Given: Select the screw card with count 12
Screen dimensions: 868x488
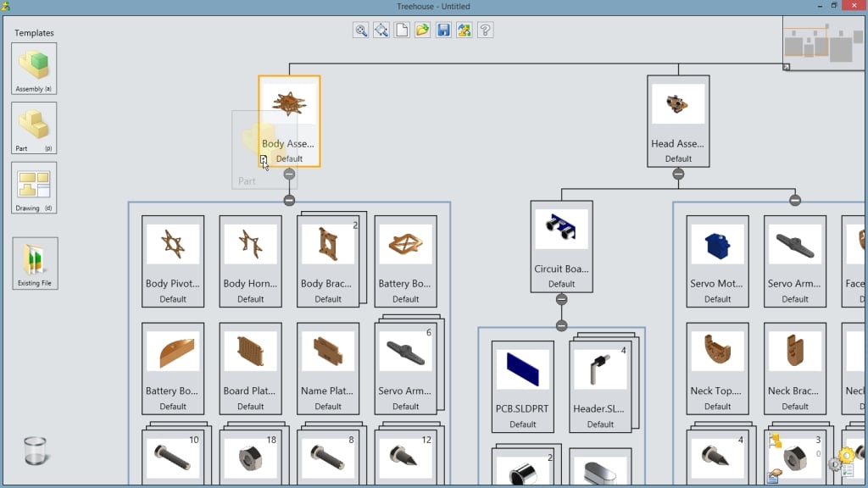Looking at the screenshot, I should (x=405, y=458).
